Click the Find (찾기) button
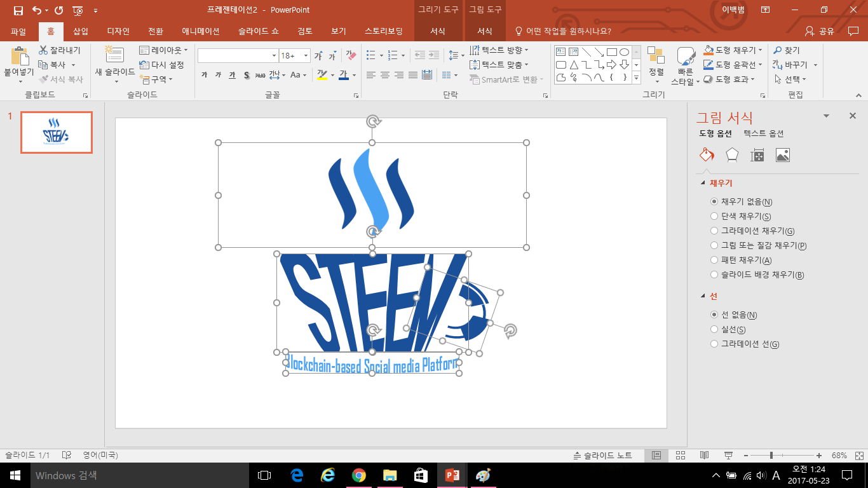Image resolution: width=868 pixels, height=488 pixels. [787, 50]
